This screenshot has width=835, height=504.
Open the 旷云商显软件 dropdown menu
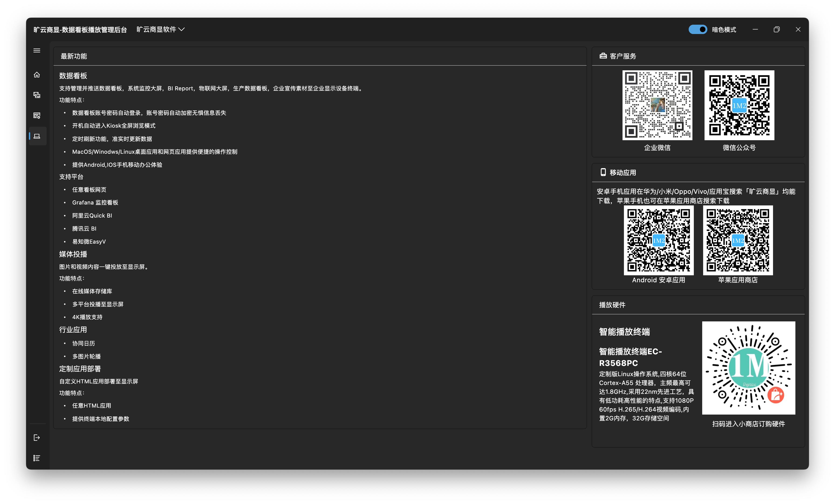(x=161, y=30)
